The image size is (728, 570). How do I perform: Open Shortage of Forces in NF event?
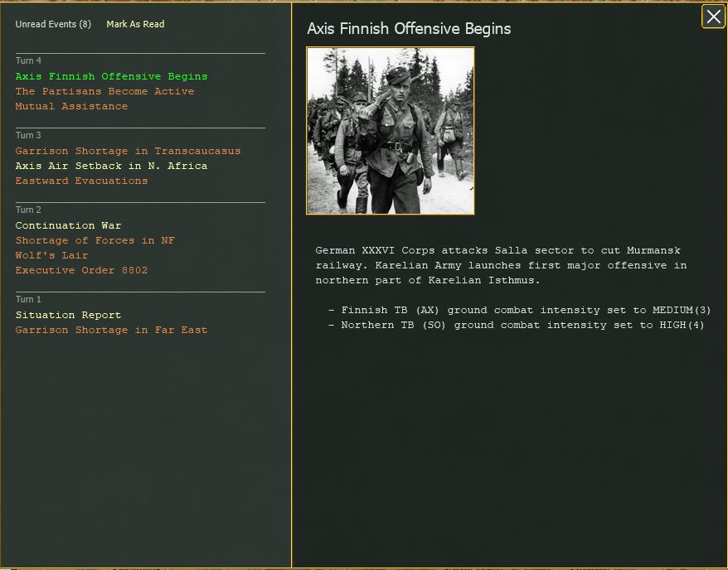(95, 240)
